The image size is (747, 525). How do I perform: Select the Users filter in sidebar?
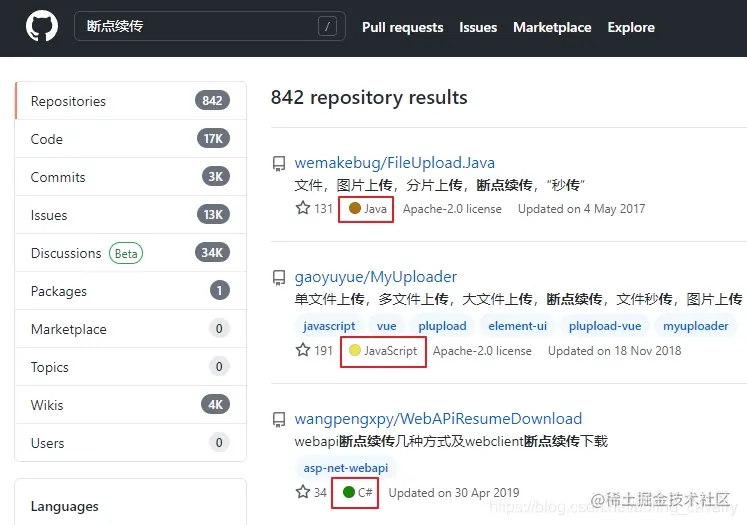pyautogui.click(x=131, y=443)
